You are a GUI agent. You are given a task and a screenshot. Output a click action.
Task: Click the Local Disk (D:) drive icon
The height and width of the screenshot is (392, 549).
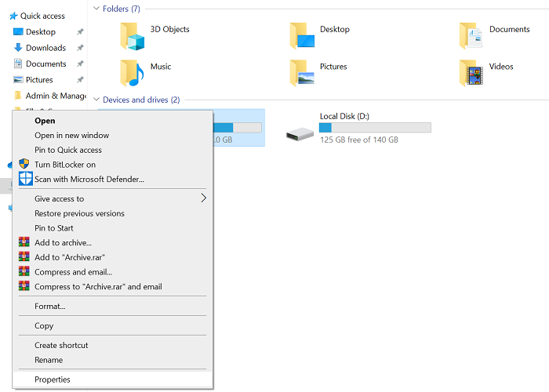click(300, 134)
